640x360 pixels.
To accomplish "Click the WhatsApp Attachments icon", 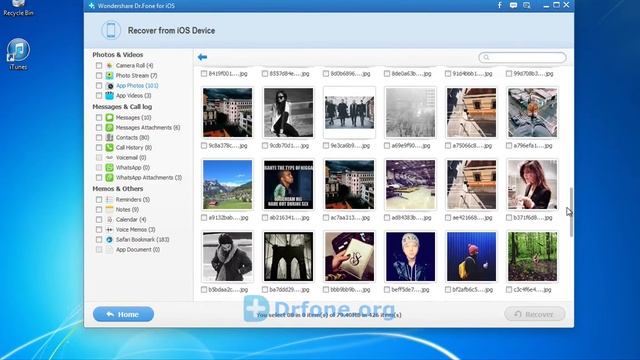I will [x=109, y=178].
